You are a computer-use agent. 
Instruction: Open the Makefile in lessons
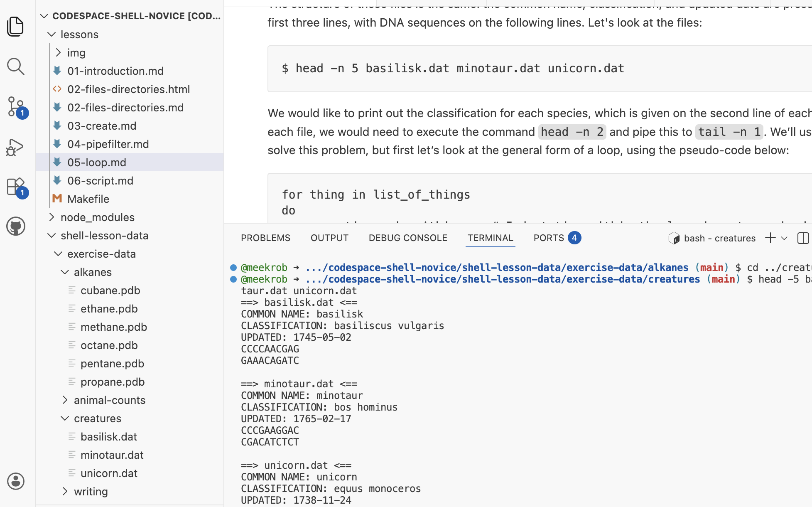pyautogui.click(x=88, y=199)
